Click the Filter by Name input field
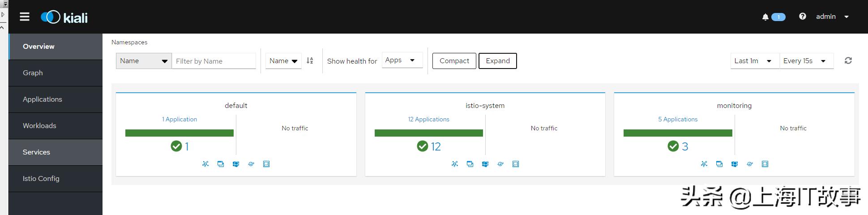The width and height of the screenshot is (868, 215). tap(214, 61)
